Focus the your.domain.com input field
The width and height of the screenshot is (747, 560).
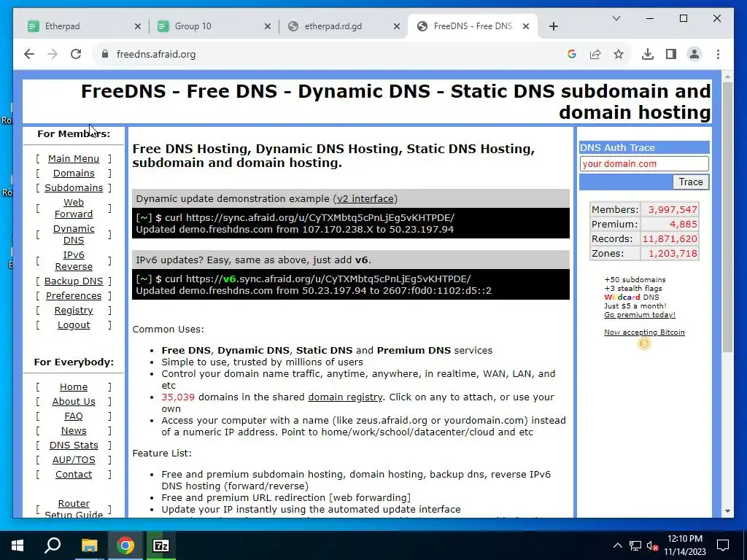[643, 164]
